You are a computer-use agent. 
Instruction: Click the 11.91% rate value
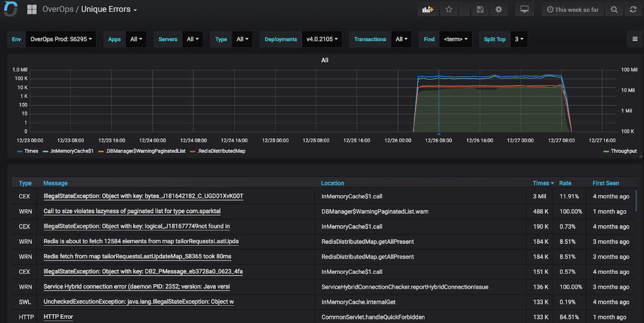569,197
